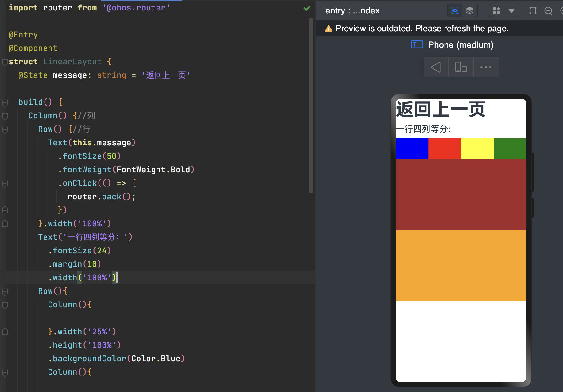Click fold end marker at }.width('25%')

pyautogui.click(x=5, y=332)
